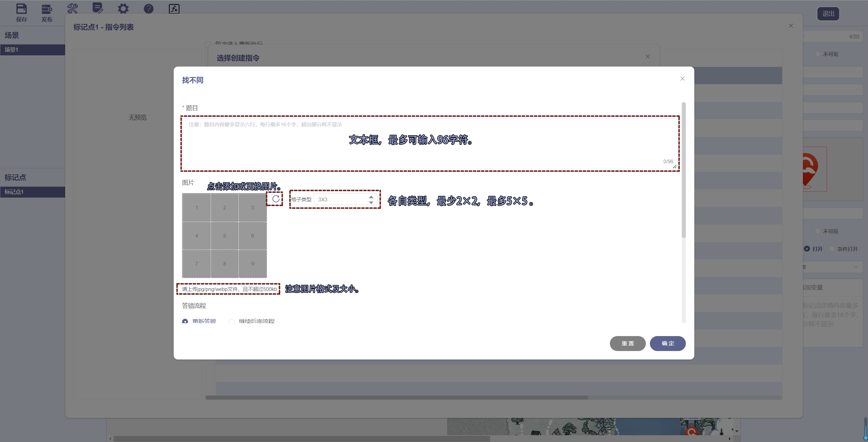Click the 重置 reset button

pyautogui.click(x=627, y=343)
